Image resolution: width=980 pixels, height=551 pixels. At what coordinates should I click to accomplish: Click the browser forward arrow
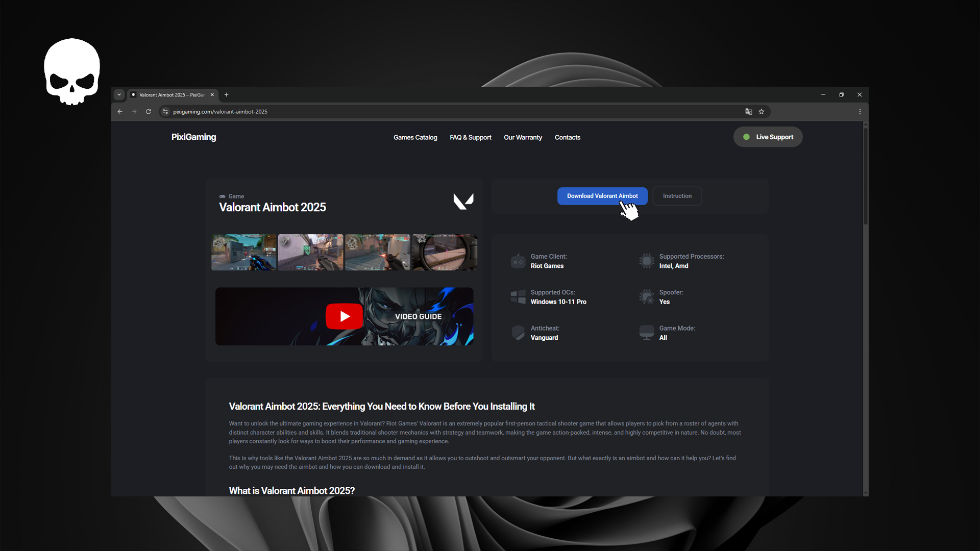134,111
